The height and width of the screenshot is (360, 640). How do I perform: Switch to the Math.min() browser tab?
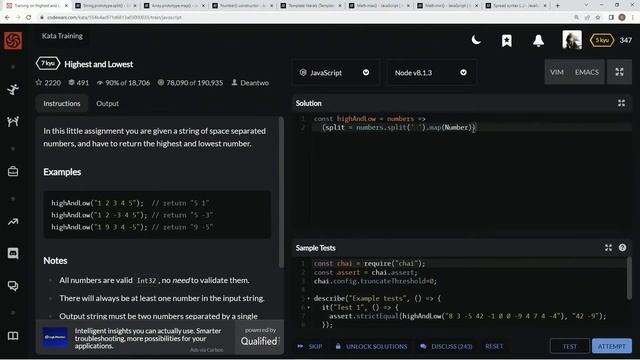pyautogui.click(x=448, y=6)
